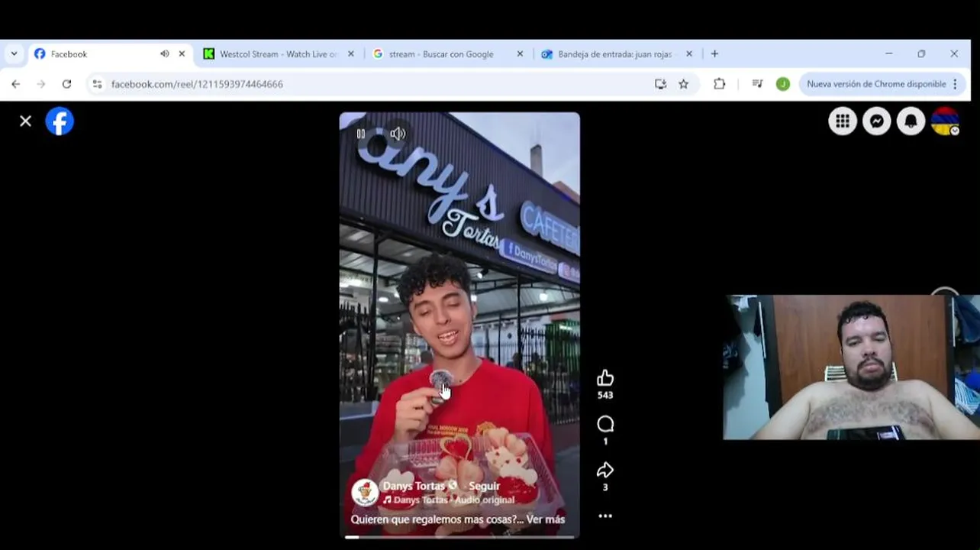Open Messenger chats icon
980x550 pixels.
pos(877,121)
